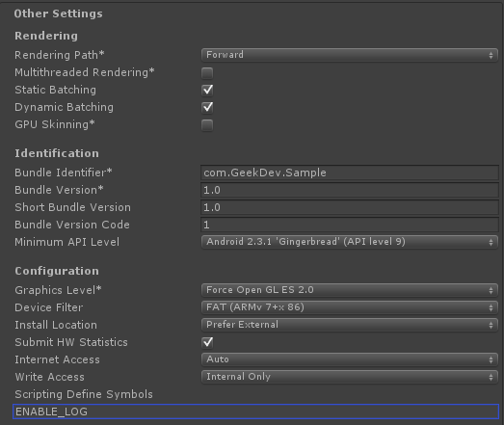Screen dimensions: 504x425
Task: Click the Bundle Version* label
Action: (59, 190)
